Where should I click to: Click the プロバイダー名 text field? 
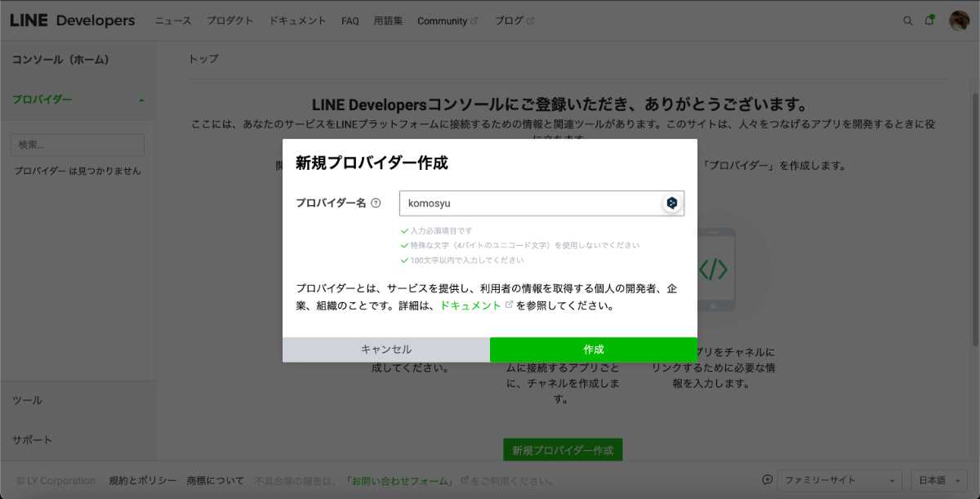point(541,203)
